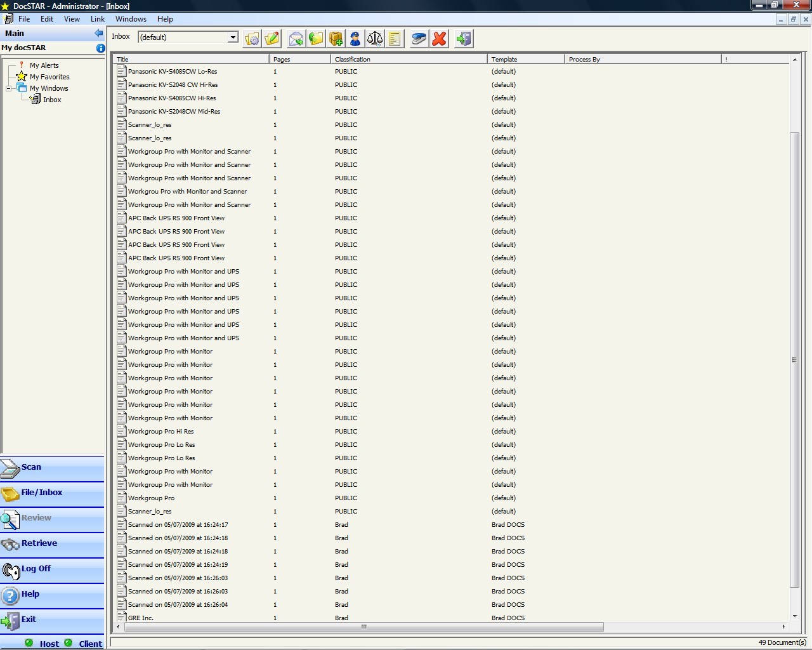Click the police officer security icon
Image resolution: width=812 pixels, height=650 pixels.
(355, 39)
